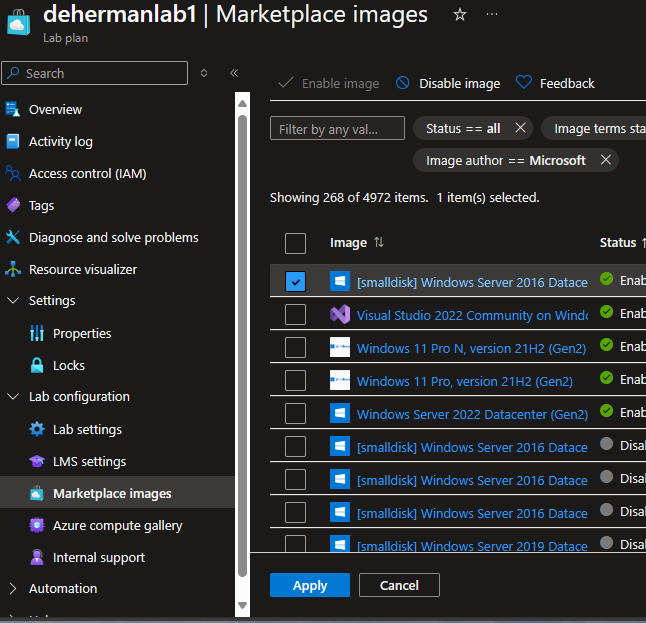Image resolution: width=646 pixels, height=623 pixels.
Task: Open Diagnose and solve problems
Action: point(114,237)
